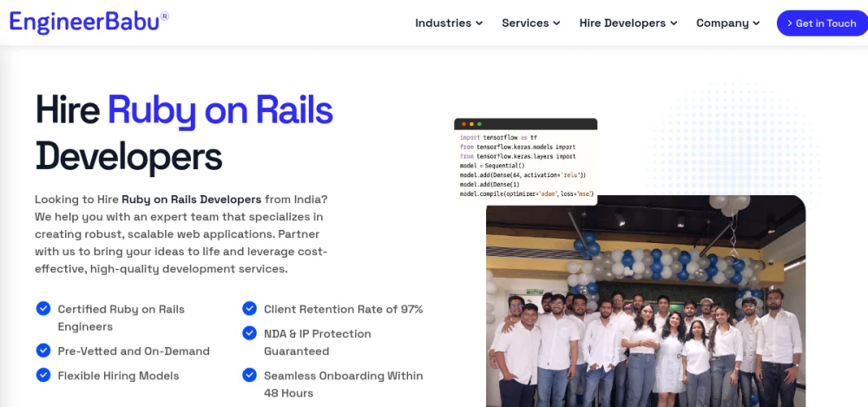
Task: Click 'Flexible Hiring Models' text
Action: click(118, 376)
